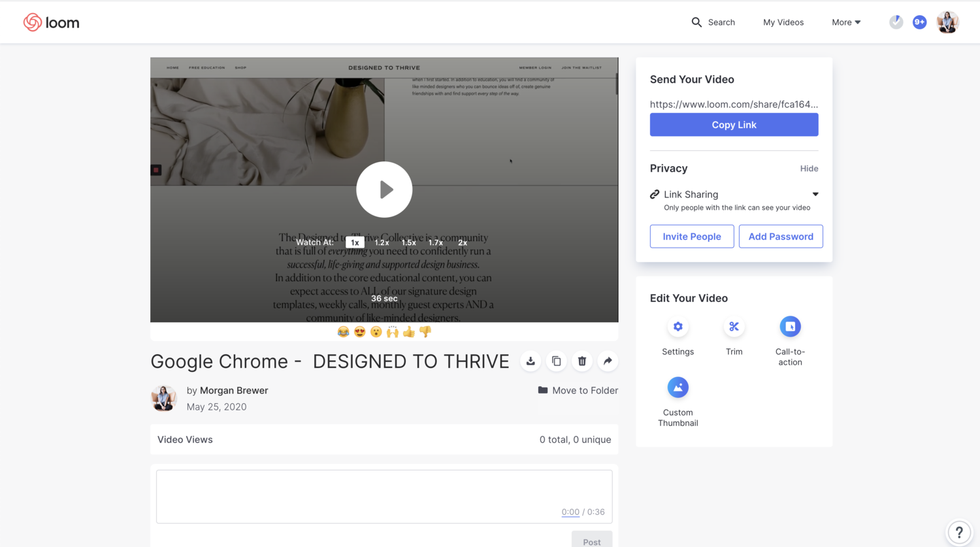React with laughing crying emoji

[x=343, y=332]
